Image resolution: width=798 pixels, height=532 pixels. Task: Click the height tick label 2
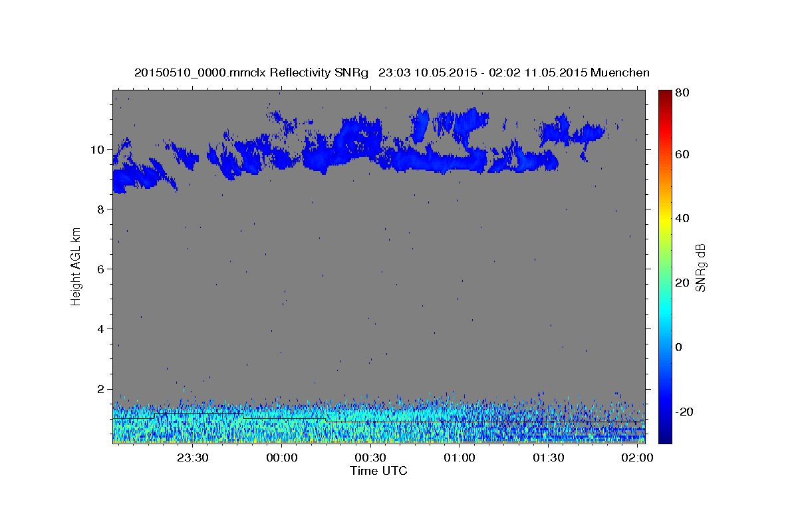(x=102, y=389)
